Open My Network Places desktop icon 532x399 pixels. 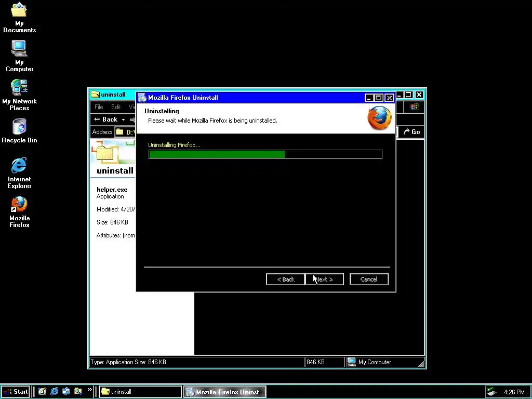[19, 95]
